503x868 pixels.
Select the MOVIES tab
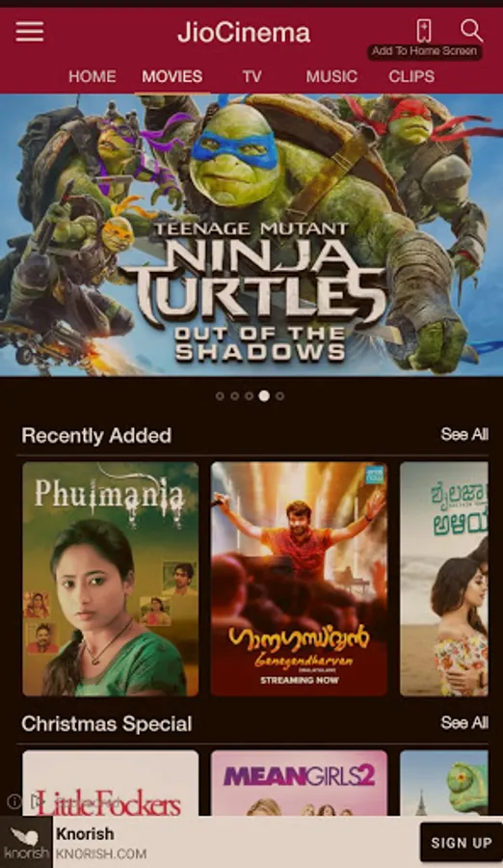pyautogui.click(x=172, y=76)
